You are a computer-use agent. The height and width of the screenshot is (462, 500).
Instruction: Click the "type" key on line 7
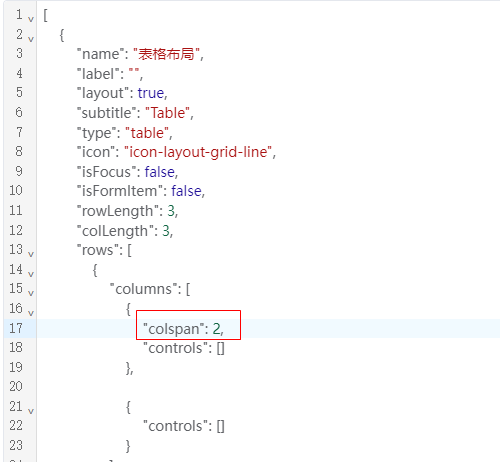coord(97,133)
